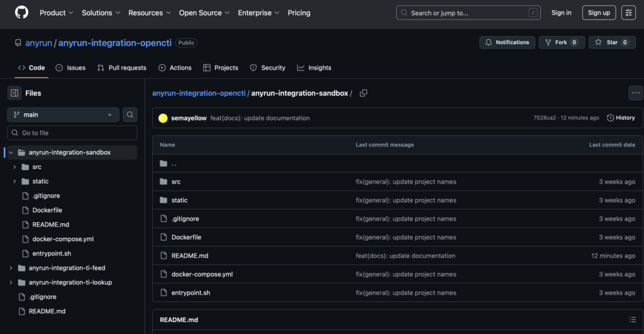This screenshot has width=644, height=334.
Task: Collapse the anyrun-integration-sandbox tree folder
Action: pos(11,152)
